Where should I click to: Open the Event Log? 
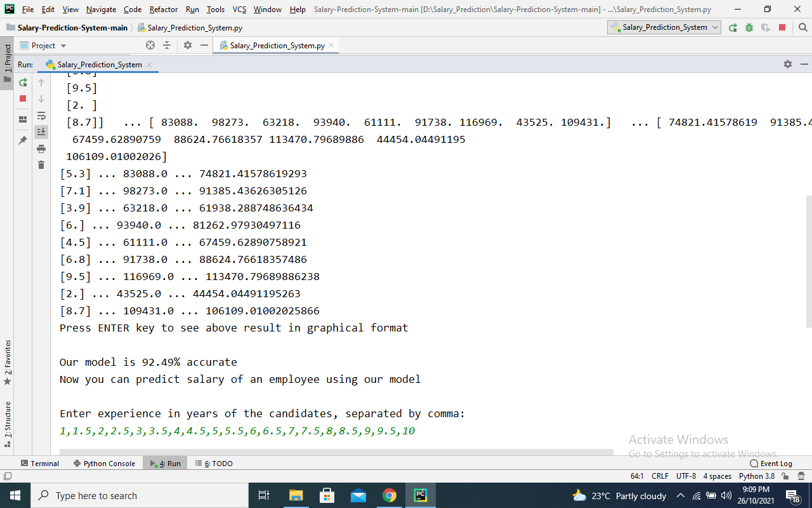(x=771, y=463)
